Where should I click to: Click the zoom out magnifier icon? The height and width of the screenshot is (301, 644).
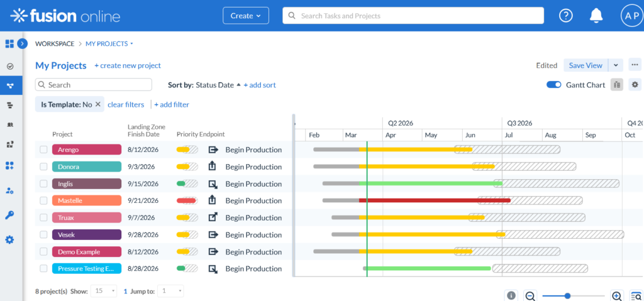(x=530, y=296)
